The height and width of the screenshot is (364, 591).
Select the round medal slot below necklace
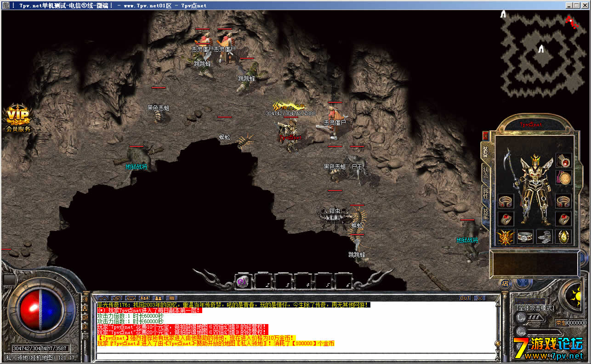[564, 178]
